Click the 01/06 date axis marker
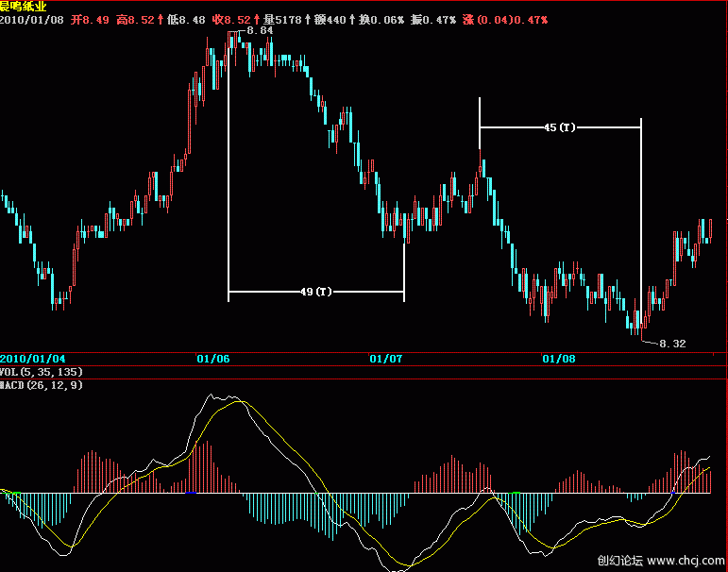Screen dimensions: 728x572 [x=213, y=359]
